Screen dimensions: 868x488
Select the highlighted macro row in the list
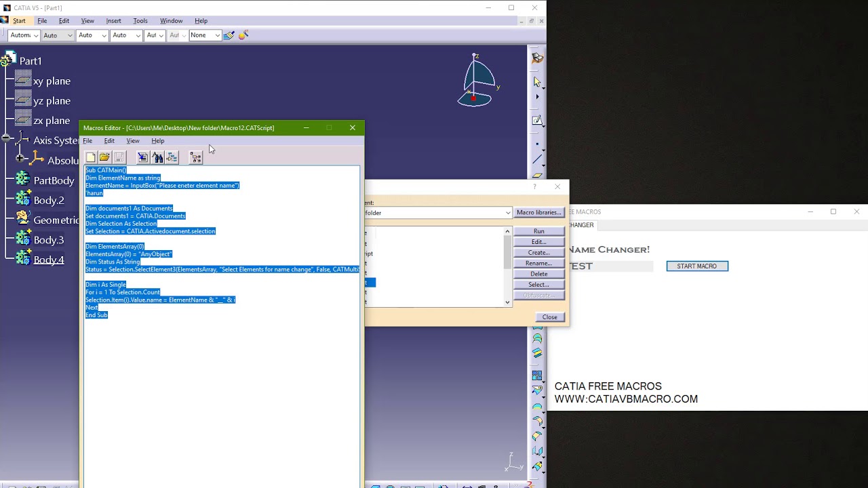pyautogui.click(x=370, y=282)
